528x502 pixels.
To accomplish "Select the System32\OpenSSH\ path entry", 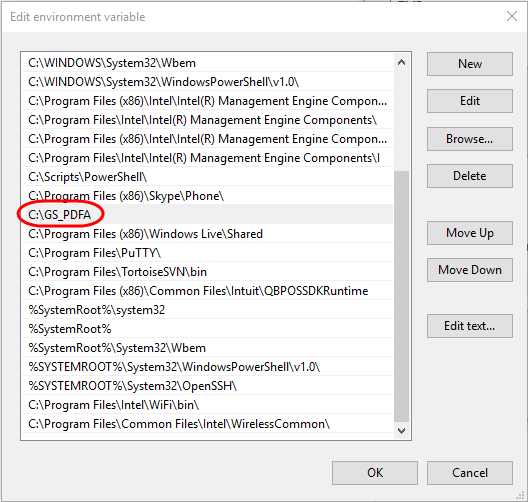I will click(x=207, y=386).
